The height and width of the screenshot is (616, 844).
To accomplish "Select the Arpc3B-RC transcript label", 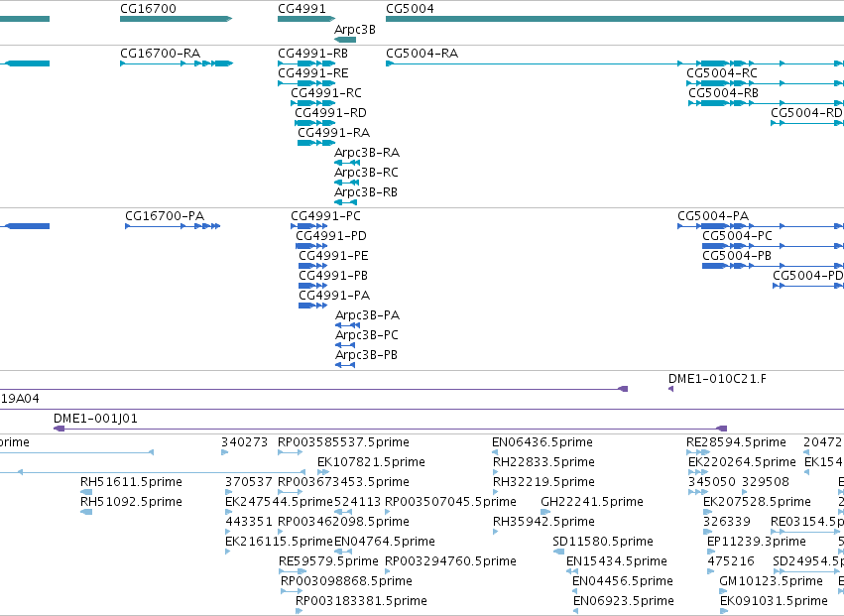I will click(x=366, y=173).
